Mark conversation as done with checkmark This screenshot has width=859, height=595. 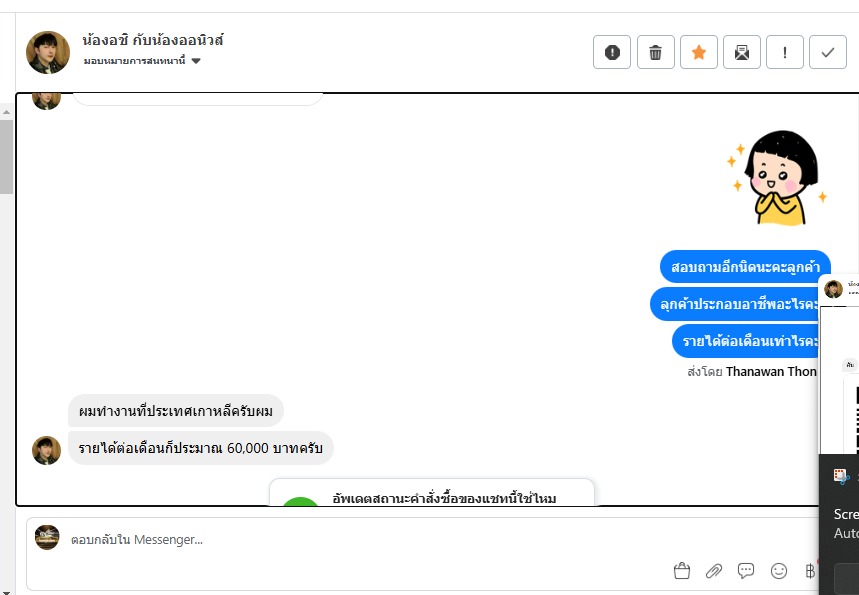(x=828, y=52)
